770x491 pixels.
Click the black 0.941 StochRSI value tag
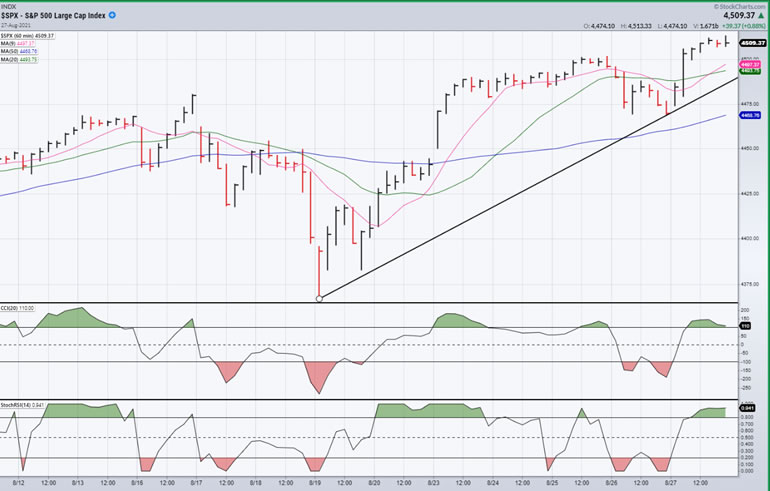pyautogui.click(x=747, y=409)
